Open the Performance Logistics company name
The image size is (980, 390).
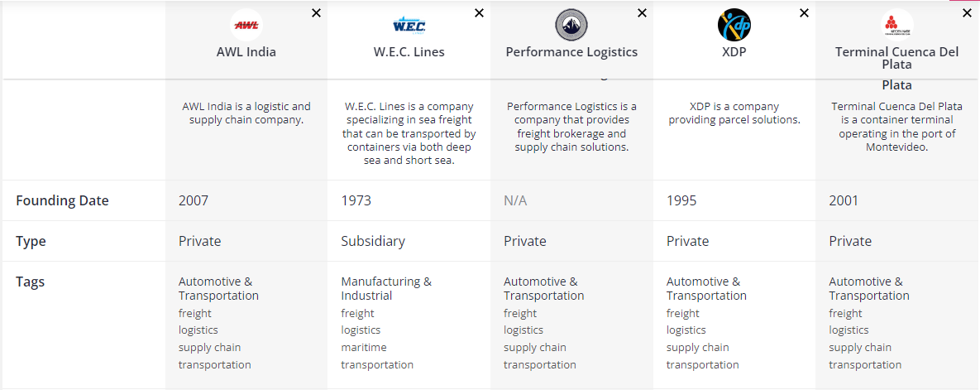point(571,52)
